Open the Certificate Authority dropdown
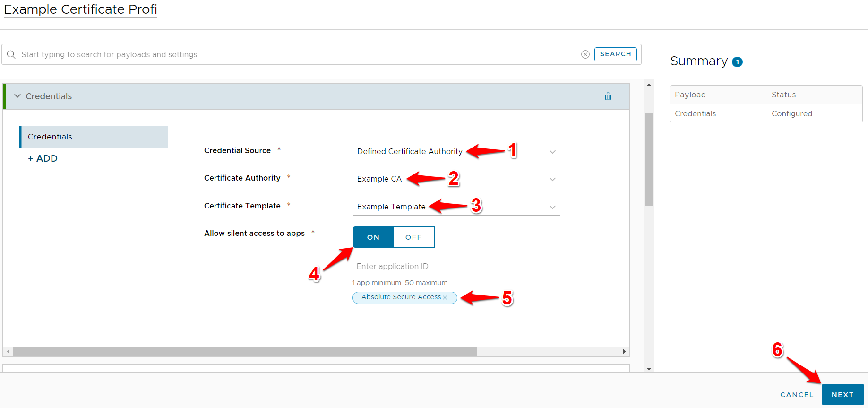The width and height of the screenshot is (868, 408). tap(456, 179)
